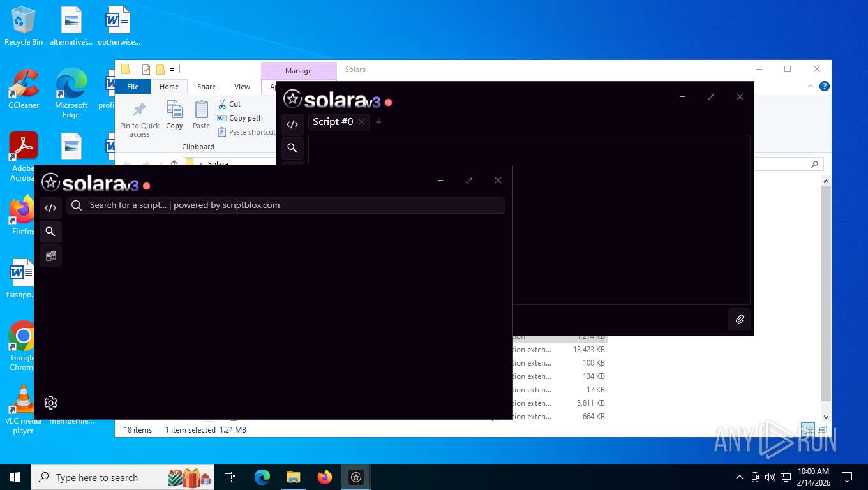Open the Windows Start menu
Image resolution: width=868 pixels, height=490 pixels.
(x=15, y=477)
